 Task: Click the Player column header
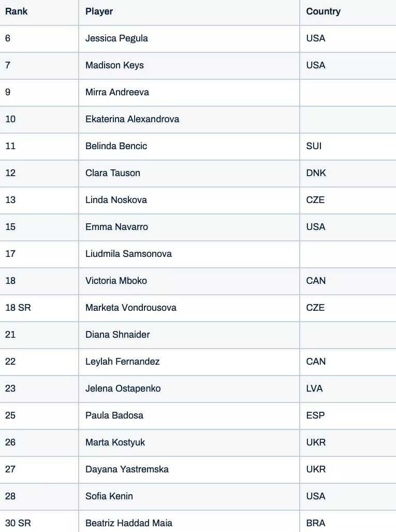(99, 11)
